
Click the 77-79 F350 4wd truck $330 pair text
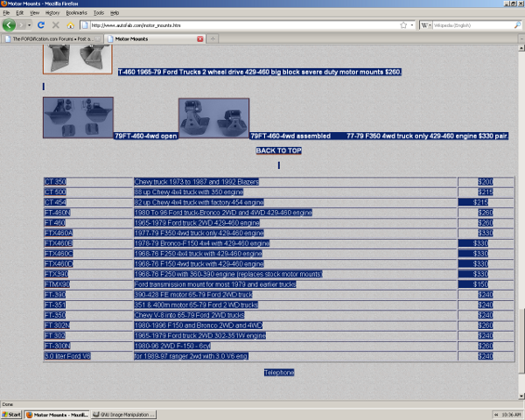tap(427, 136)
